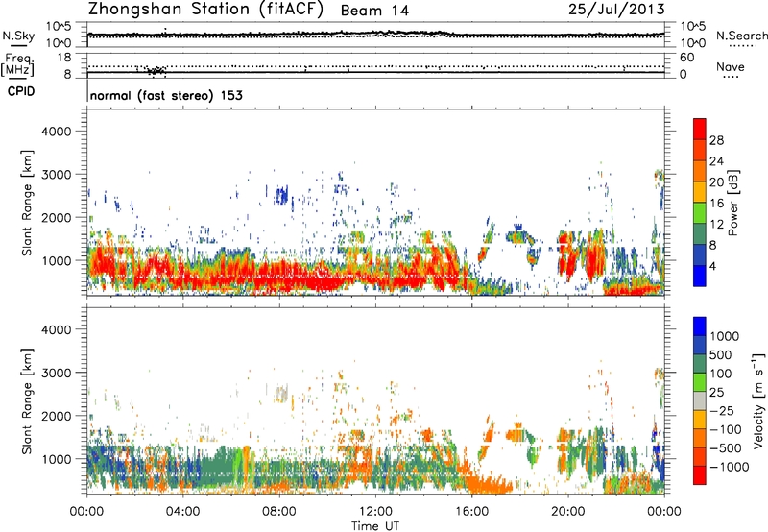Click the dotted Nave legend line sample

(731, 78)
